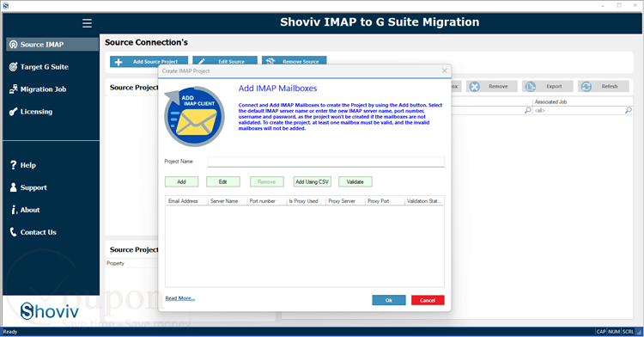Click the Associated Job column header

[x=583, y=101]
